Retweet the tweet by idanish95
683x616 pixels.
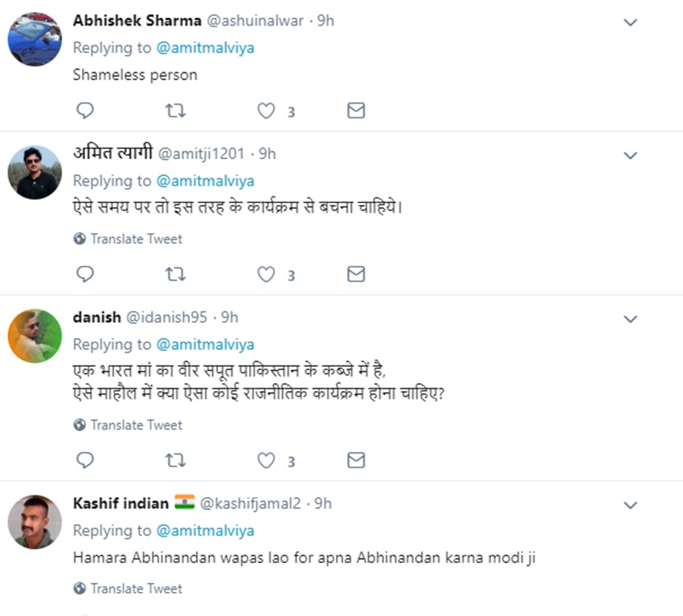175,460
